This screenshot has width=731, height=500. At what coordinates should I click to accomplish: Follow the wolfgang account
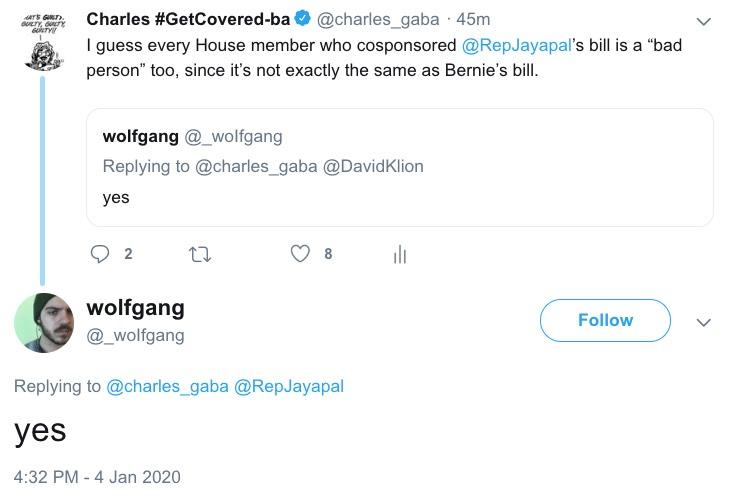coord(605,320)
